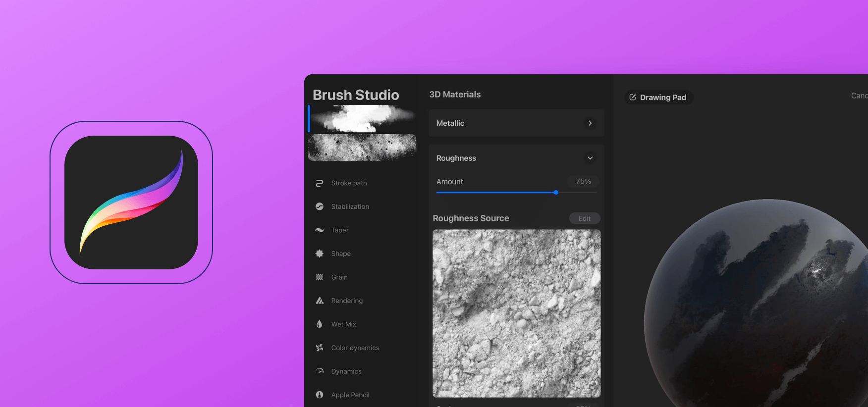Click the Drawing Pad edit icon
The width and height of the screenshot is (868, 407).
pos(633,97)
